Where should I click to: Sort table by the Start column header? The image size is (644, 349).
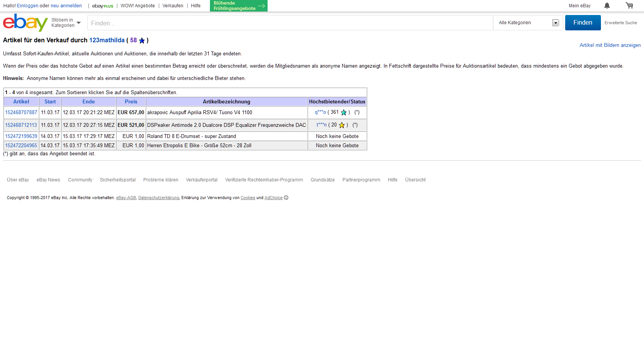pyautogui.click(x=50, y=102)
